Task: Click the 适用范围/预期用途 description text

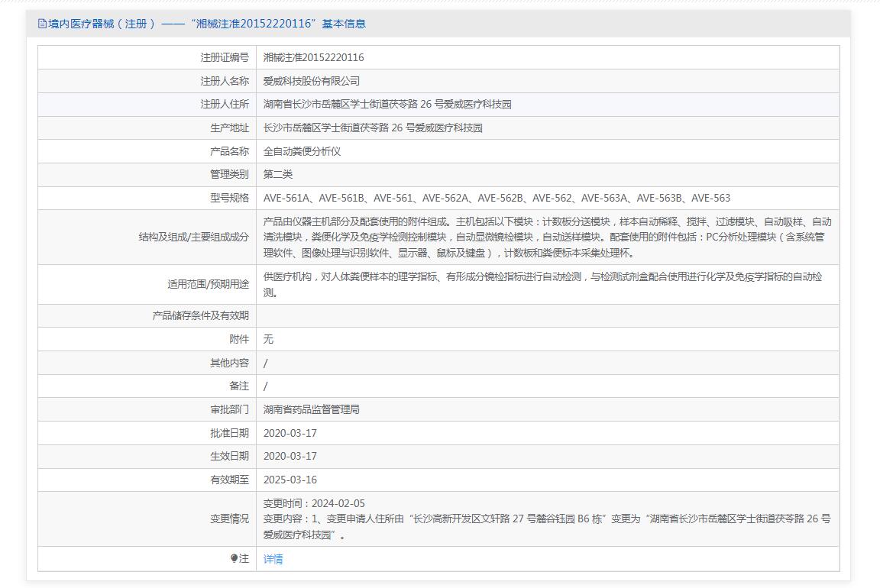Action: click(x=542, y=284)
